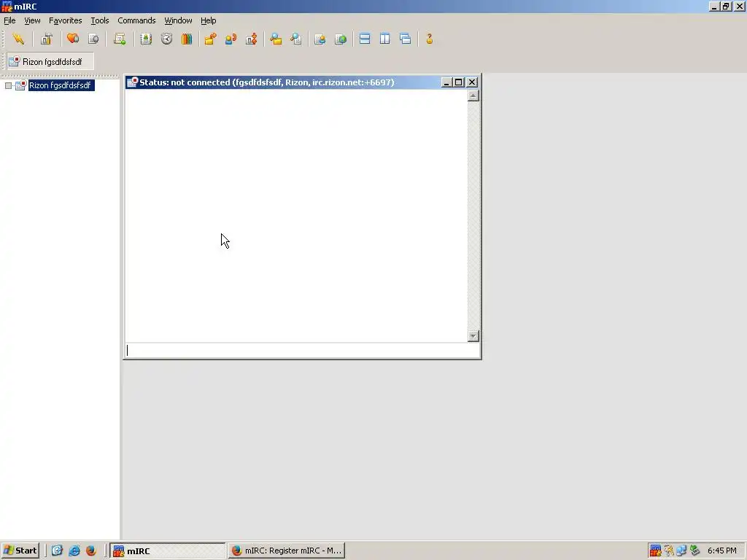Viewport: 747px width, 560px height.
Task: Open the URLs List globe icon
Action: pos(341,39)
